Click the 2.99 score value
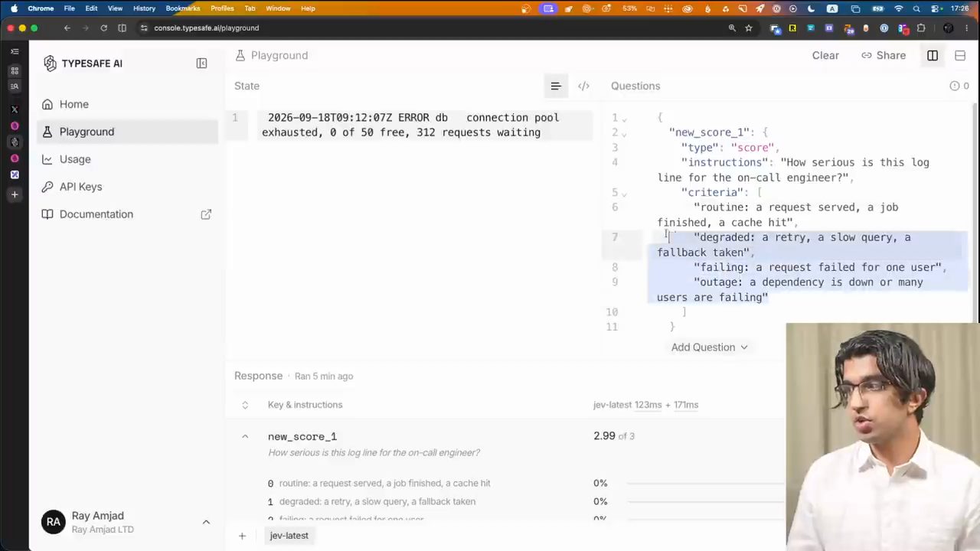The width and height of the screenshot is (980, 551). pyautogui.click(x=604, y=436)
